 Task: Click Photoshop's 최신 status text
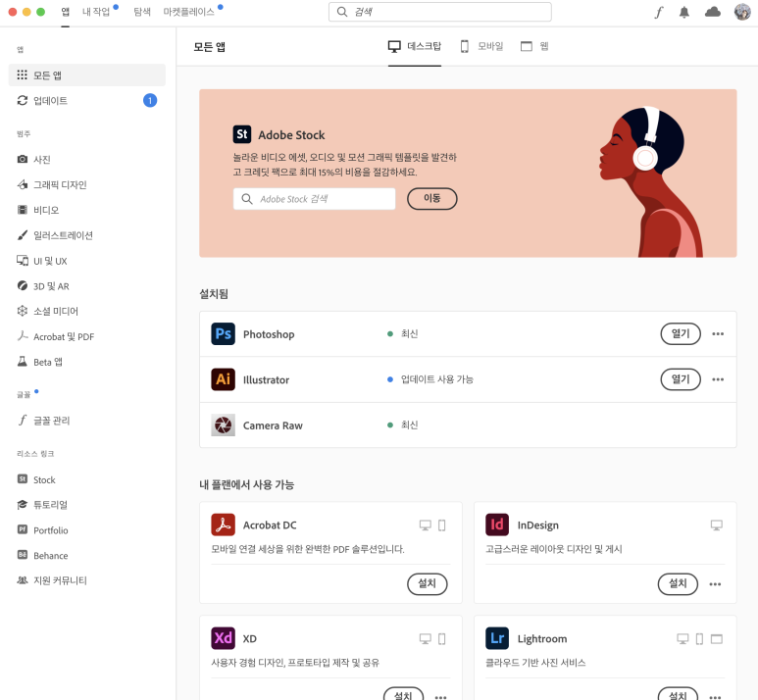(x=410, y=333)
